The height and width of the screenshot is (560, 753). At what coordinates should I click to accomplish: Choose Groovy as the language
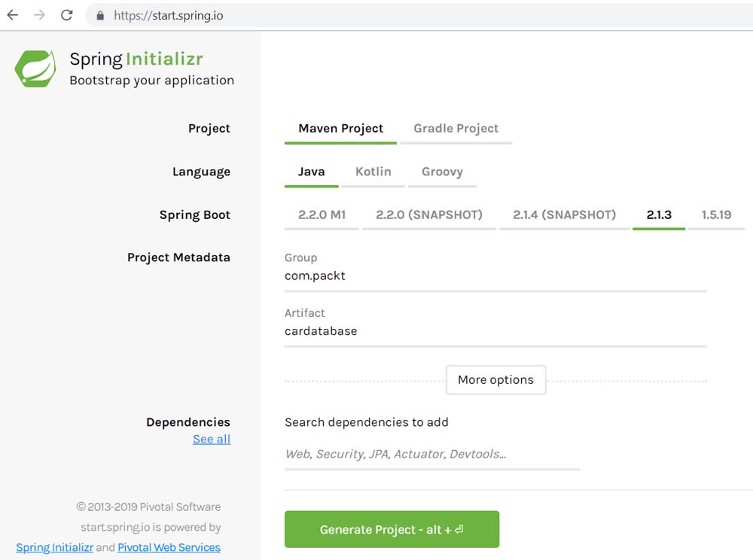tap(442, 172)
